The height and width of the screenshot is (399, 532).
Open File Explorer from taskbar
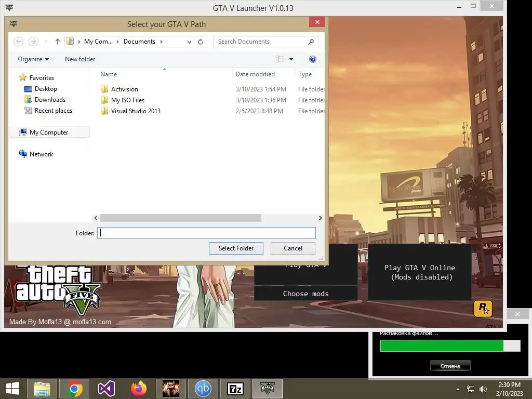pos(42,389)
